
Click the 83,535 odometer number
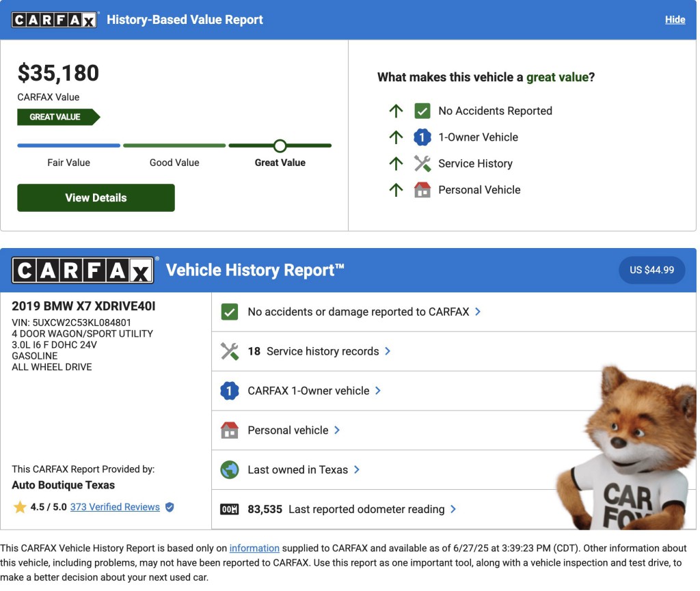pyautogui.click(x=265, y=510)
